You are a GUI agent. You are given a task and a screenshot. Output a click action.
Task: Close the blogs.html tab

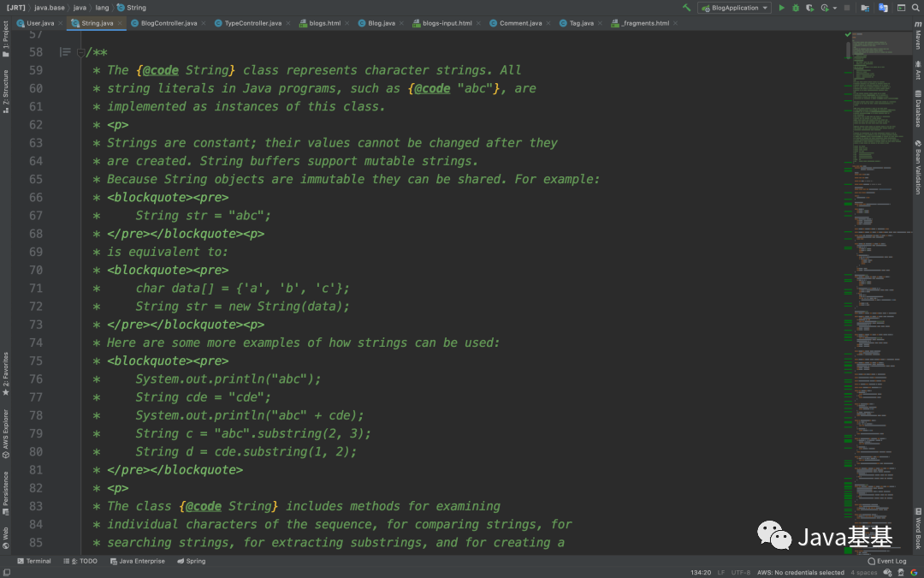point(346,23)
